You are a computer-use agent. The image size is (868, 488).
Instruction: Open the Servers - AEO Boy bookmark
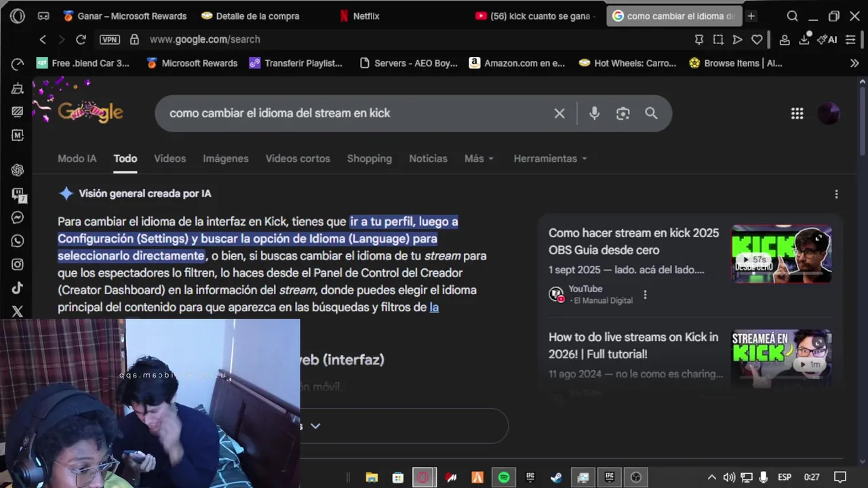point(408,63)
